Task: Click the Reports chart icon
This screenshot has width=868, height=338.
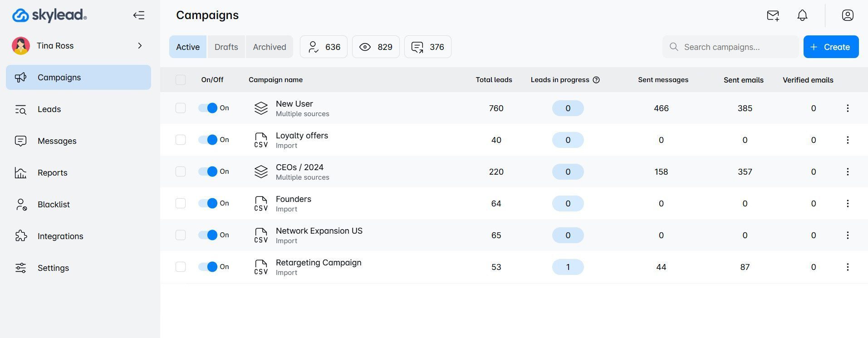Action: (x=20, y=173)
